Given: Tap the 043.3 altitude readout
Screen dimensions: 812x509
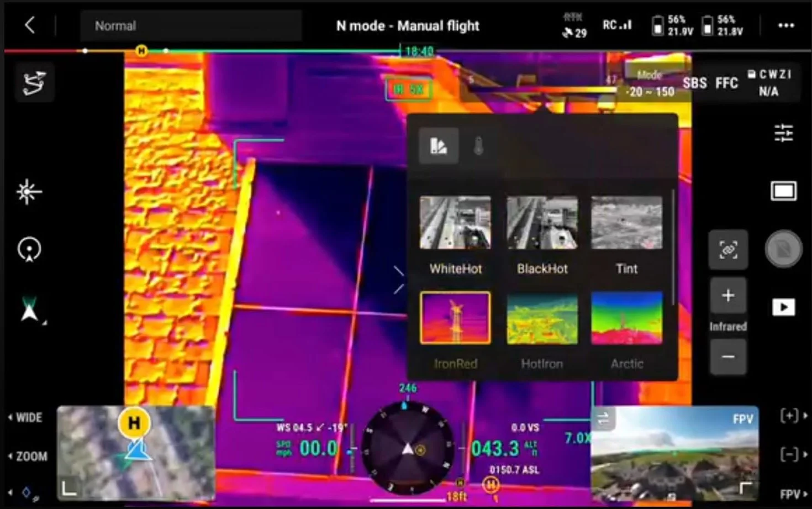Looking at the screenshot, I should [x=495, y=449].
